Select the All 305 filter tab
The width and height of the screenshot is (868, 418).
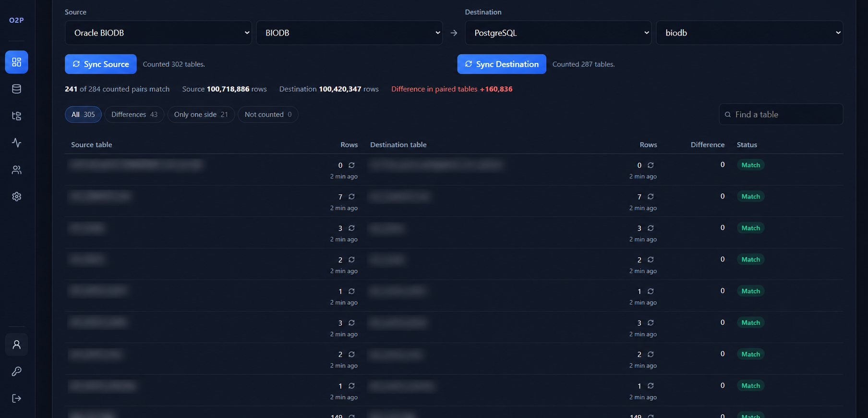[x=83, y=114]
